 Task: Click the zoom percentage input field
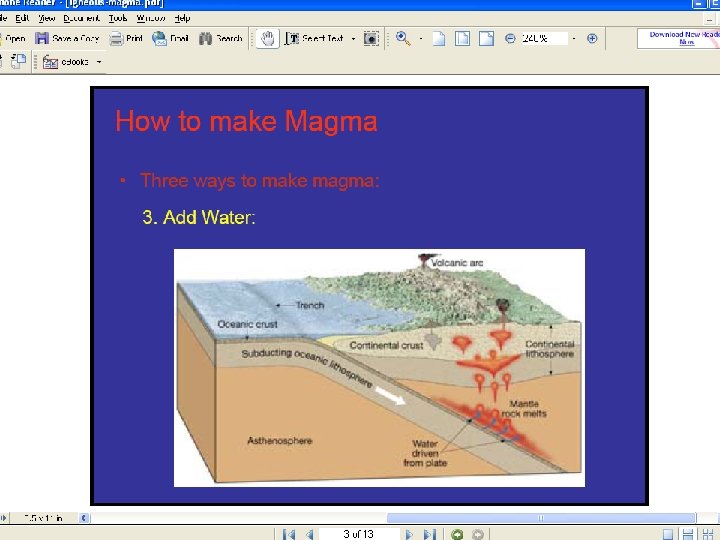tap(544, 39)
